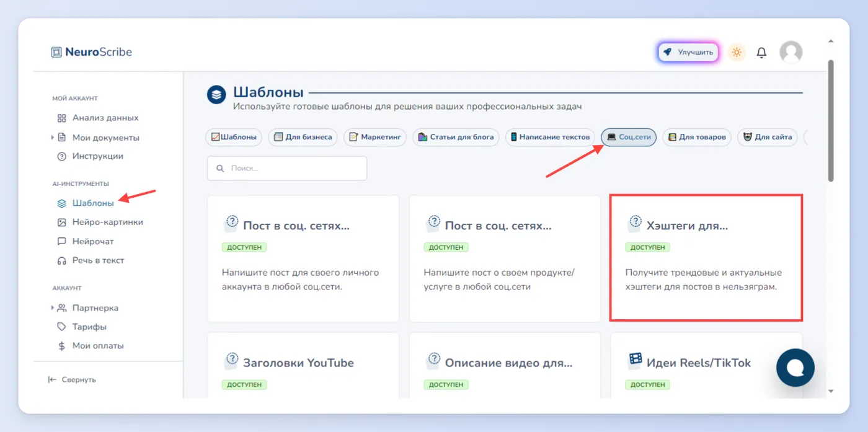Click the search magnifier icon
The height and width of the screenshot is (432, 868).
[x=220, y=169]
